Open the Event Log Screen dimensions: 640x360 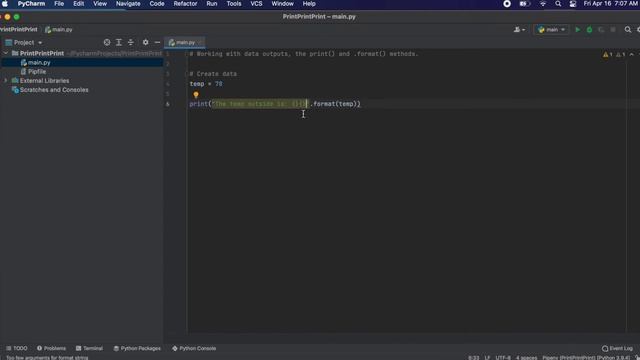click(618, 348)
